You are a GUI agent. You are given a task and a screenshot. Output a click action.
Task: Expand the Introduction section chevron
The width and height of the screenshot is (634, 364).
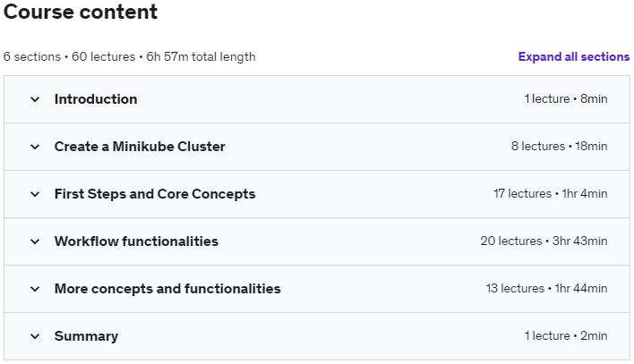point(35,99)
